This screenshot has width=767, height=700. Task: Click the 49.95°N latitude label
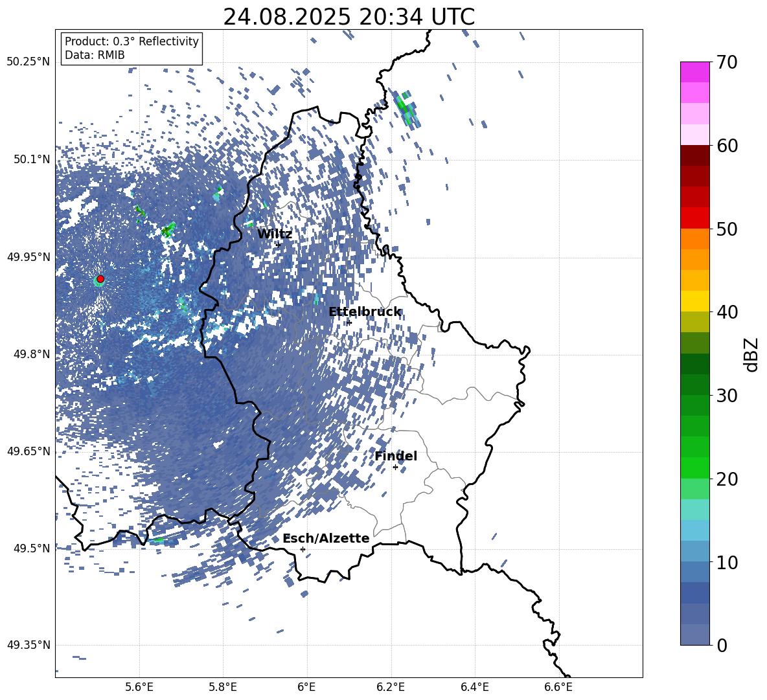(x=29, y=256)
